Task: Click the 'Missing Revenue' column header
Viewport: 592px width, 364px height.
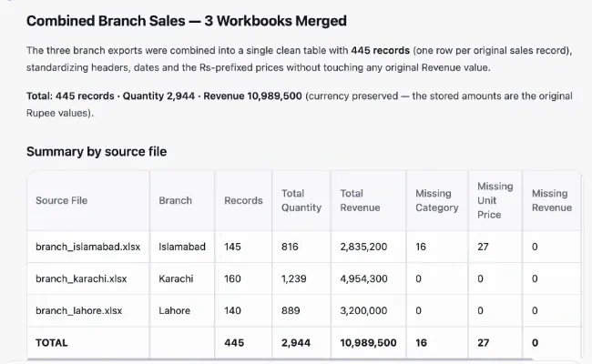Action: pos(552,200)
